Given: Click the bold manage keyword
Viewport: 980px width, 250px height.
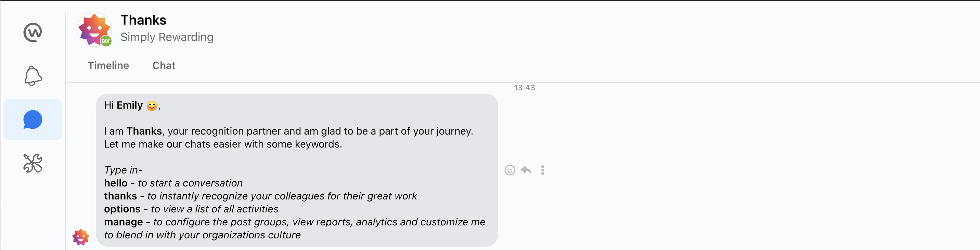Looking at the screenshot, I should click(x=123, y=222).
